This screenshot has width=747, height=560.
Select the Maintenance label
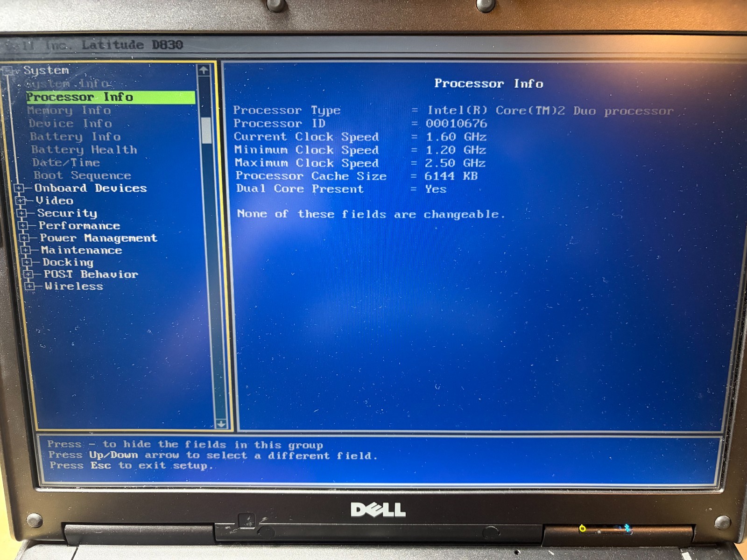click(82, 250)
